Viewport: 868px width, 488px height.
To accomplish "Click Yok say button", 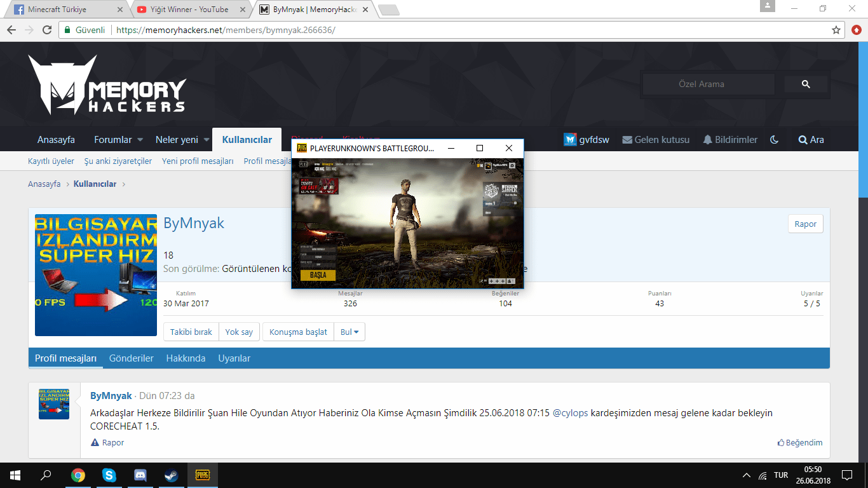I will [x=239, y=332].
